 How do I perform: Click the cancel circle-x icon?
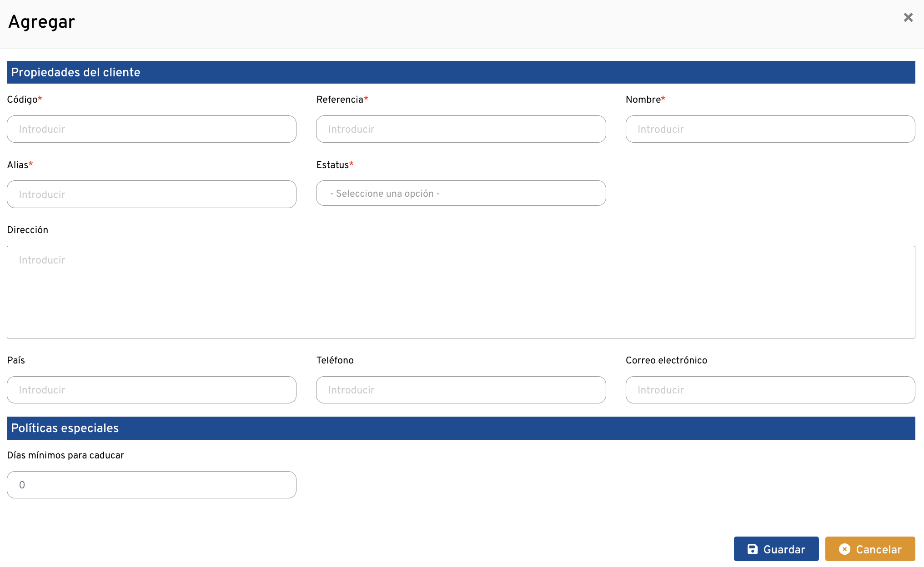coord(844,549)
